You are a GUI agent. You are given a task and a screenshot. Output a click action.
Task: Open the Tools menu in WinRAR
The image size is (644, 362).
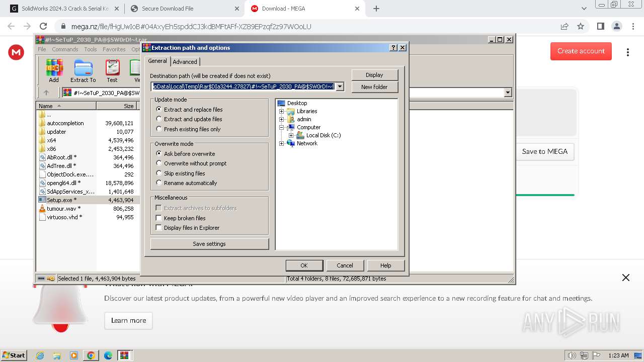(91, 49)
